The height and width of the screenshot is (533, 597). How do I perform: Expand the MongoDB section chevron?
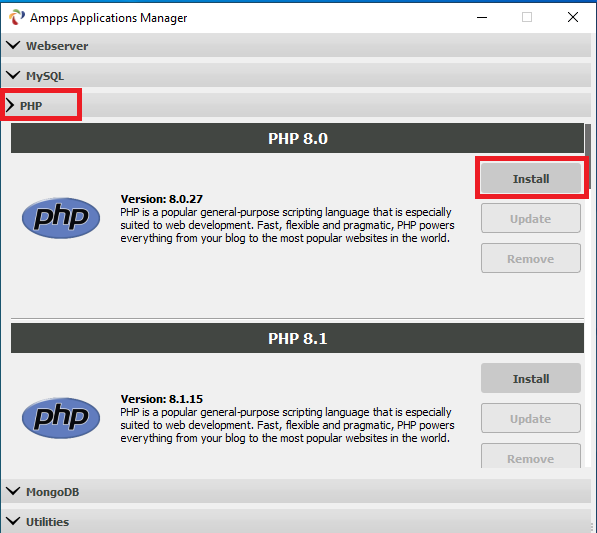13,491
